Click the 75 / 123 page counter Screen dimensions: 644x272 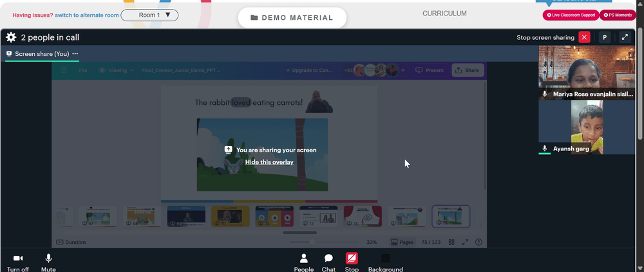click(x=431, y=242)
